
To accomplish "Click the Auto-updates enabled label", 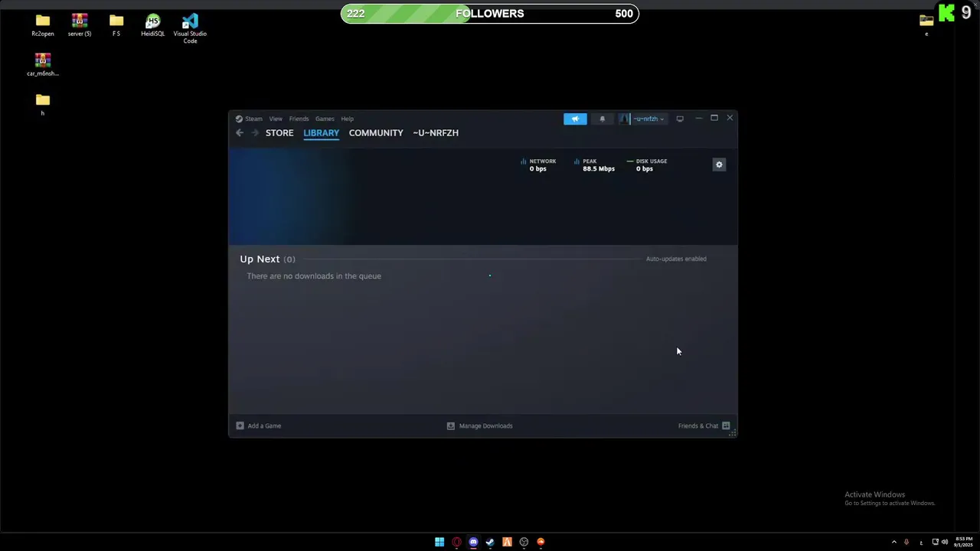I will [x=676, y=259].
